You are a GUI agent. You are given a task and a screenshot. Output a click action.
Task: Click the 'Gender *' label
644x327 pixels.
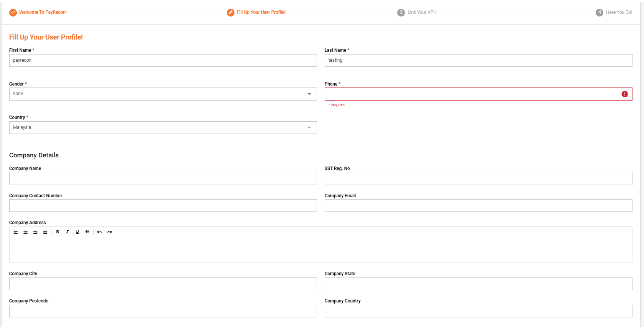click(x=18, y=84)
